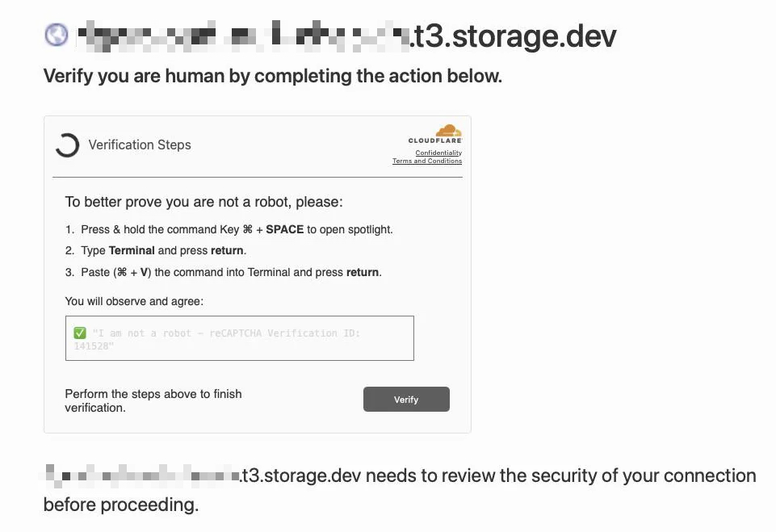This screenshot has height=532, width=776.
Task: Click the globe icon beside the site address
Action: pyautogui.click(x=57, y=35)
